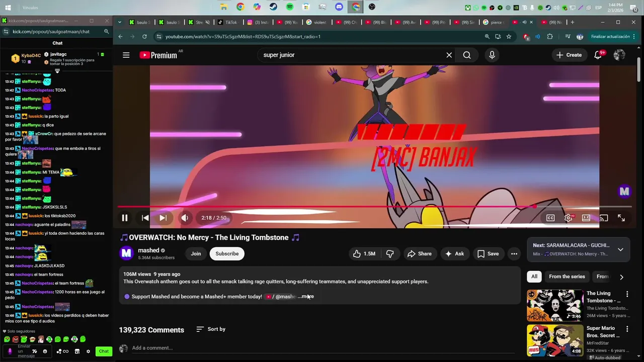Viewport: 644px width, 362px height.
Task: Toggle closed captions on the video
Action: pos(550,218)
